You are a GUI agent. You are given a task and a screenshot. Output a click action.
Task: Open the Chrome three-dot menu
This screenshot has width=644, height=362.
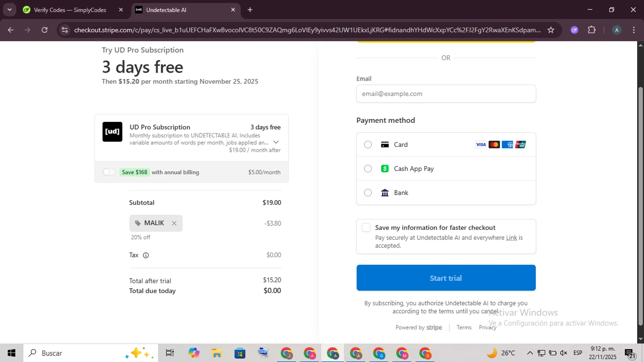point(634,30)
